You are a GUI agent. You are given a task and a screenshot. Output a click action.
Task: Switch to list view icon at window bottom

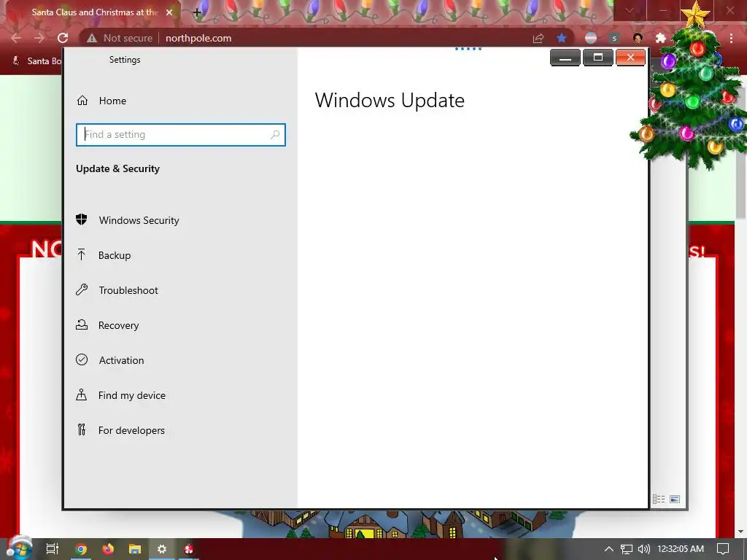tap(659, 499)
